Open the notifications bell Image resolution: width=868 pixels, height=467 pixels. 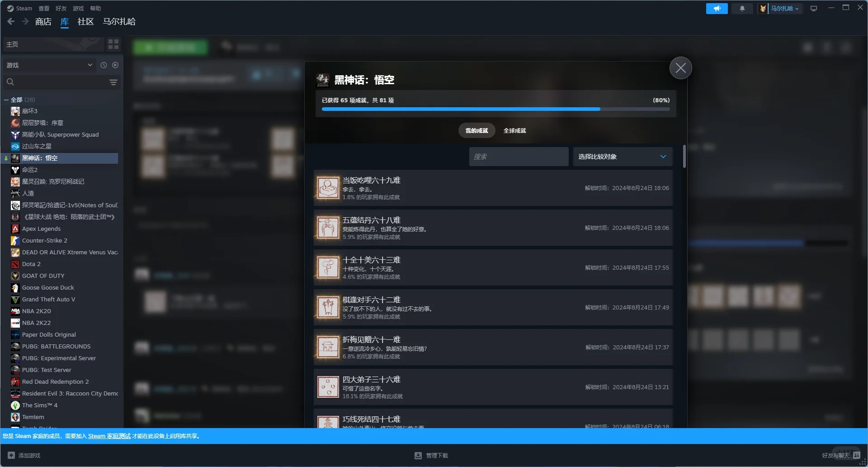click(742, 9)
